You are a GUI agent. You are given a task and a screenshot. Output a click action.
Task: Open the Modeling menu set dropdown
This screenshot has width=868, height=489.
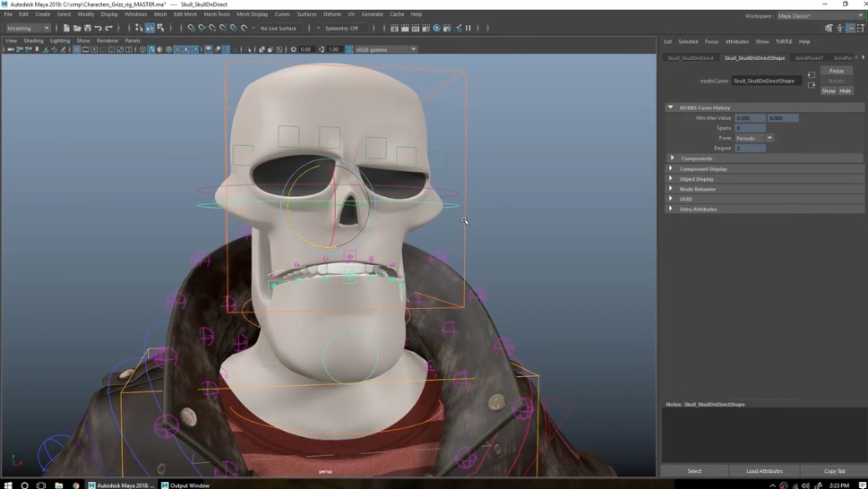pos(29,28)
